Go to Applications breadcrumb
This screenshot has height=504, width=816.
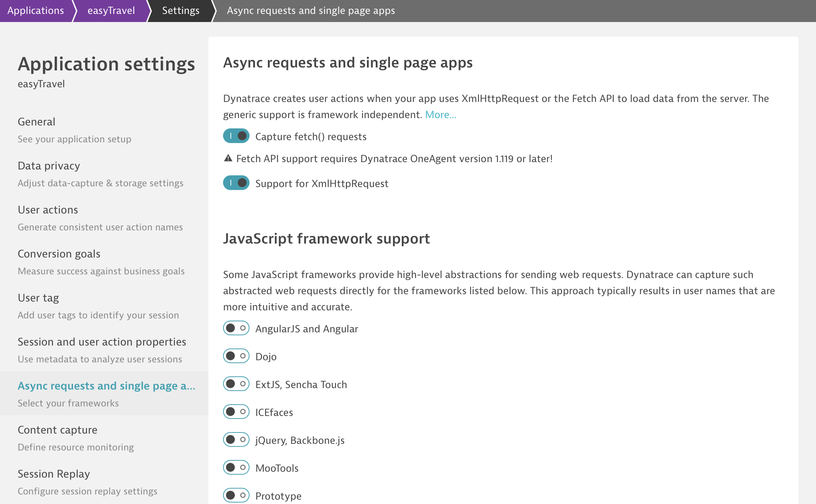(36, 11)
